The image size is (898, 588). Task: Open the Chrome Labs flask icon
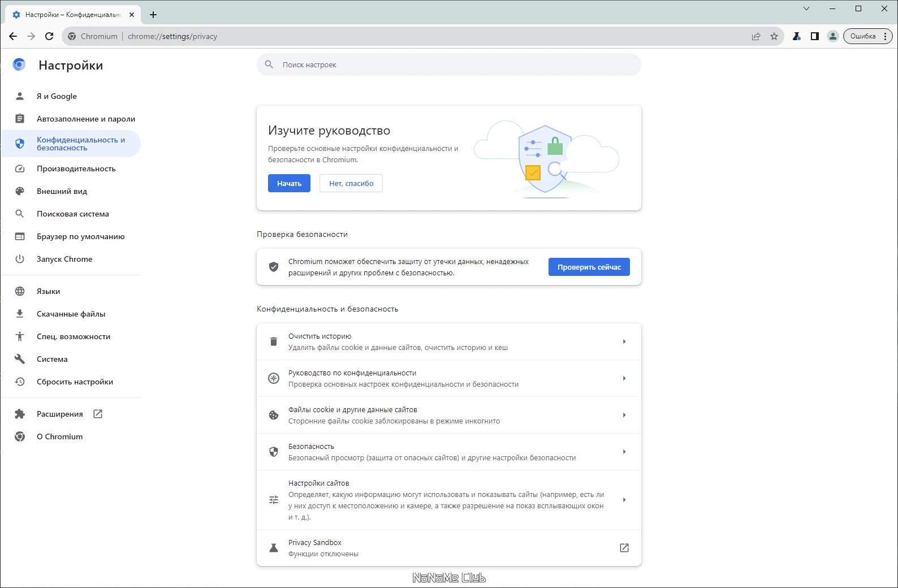point(796,36)
